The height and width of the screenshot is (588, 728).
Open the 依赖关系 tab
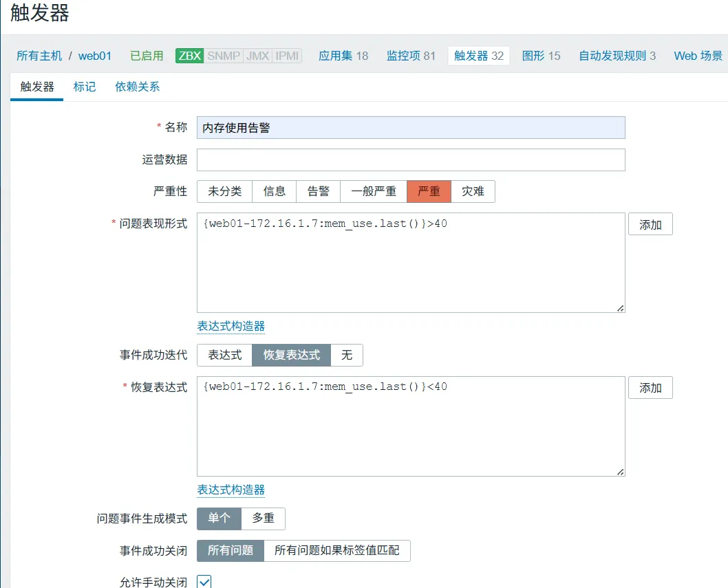pyautogui.click(x=138, y=87)
